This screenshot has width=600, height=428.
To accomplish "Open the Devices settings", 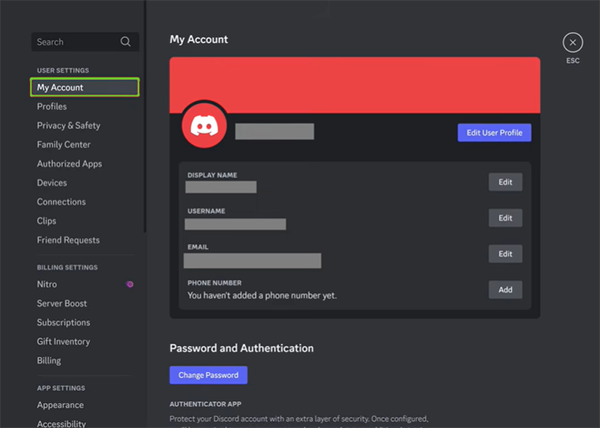I will click(52, 183).
